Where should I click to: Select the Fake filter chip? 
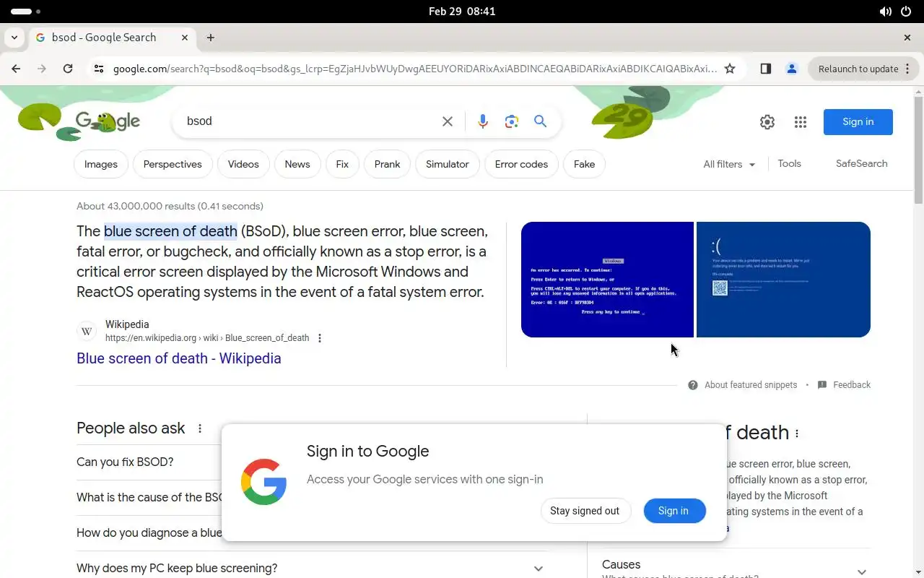click(585, 164)
